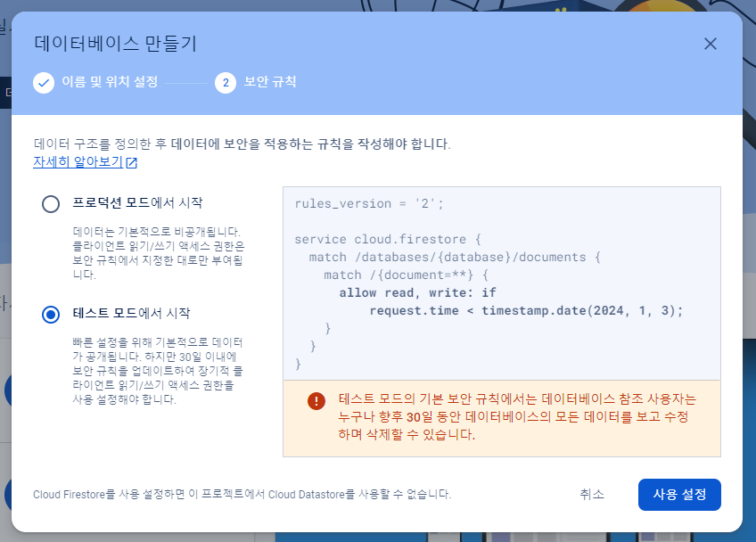The height and width of the screenshot is (542, 756).
Task: Click the checkmark icon for 이름 및 위치 설정
Action: click(x=44, y=83)
